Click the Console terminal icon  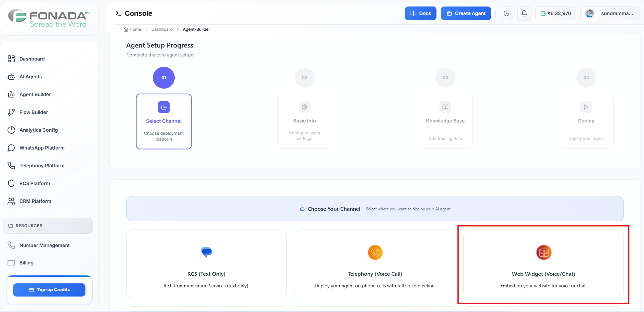tap(118, 13)
